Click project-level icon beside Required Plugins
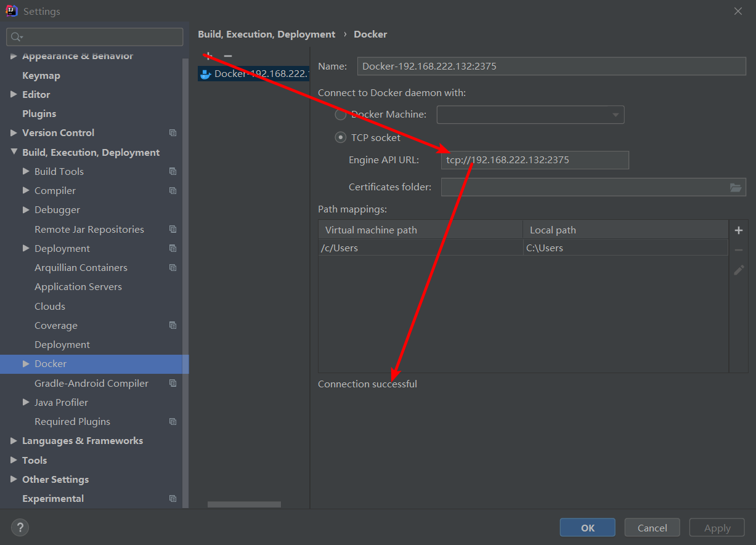Screen dimensions: 756x545 click(x=173, y=422)
